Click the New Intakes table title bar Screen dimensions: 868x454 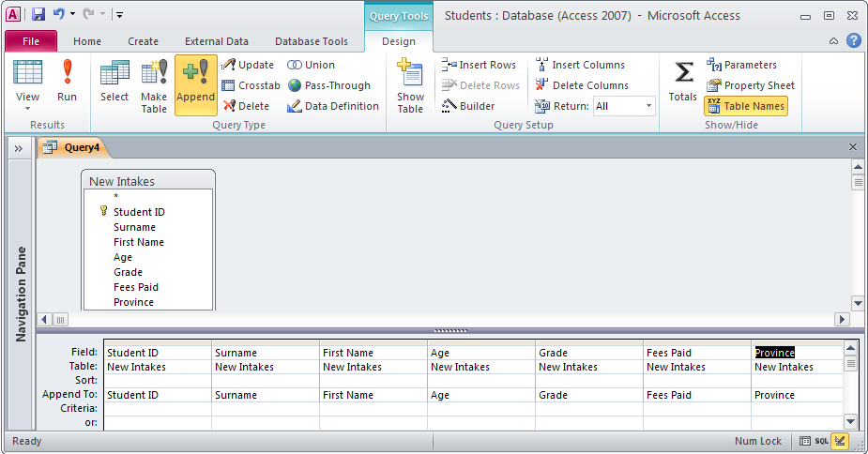click(x=148, y=181)
